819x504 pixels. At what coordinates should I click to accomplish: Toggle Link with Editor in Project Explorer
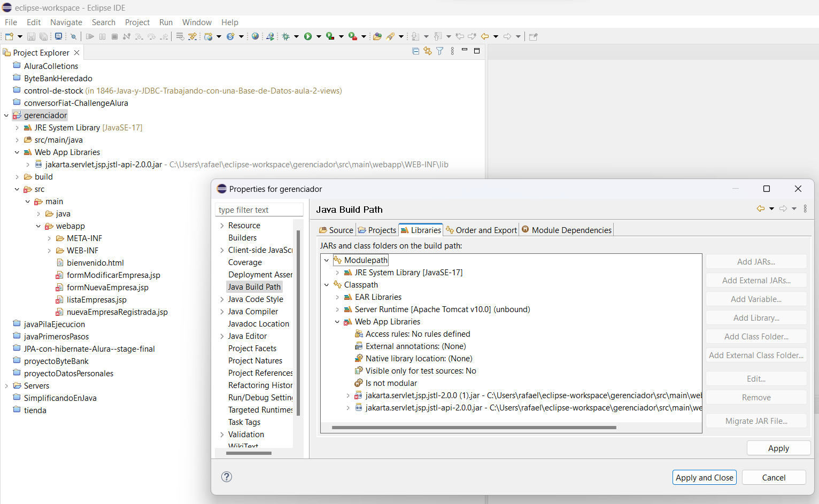click(428, 51)
